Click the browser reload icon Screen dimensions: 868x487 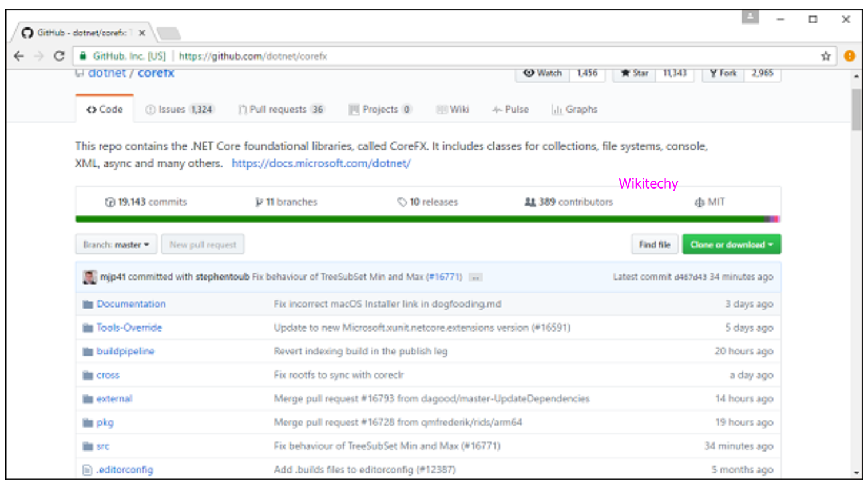(x=58, y=56)
